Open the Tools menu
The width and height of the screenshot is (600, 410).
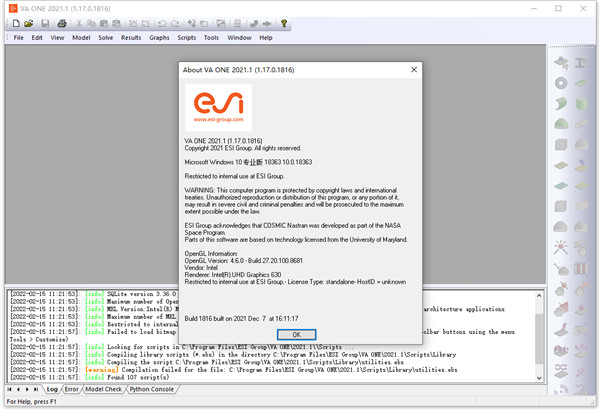coord(211,38)
